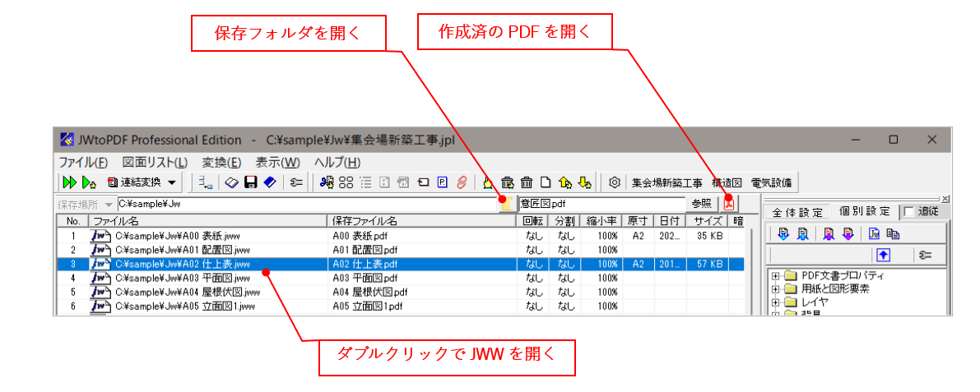Viewport: 980px width, 392px height.
Task: Click the blue P page icon
Action: (443, 182)
